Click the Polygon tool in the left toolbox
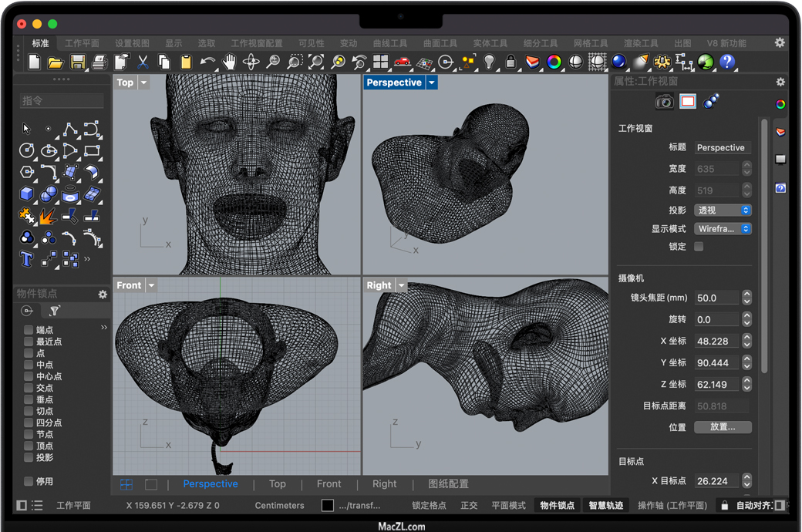The height and width of the screenshot is (532, 802). pos(27,171)
